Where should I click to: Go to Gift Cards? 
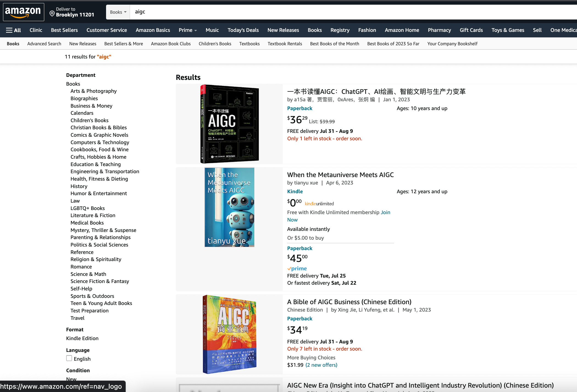pos(471,30)
